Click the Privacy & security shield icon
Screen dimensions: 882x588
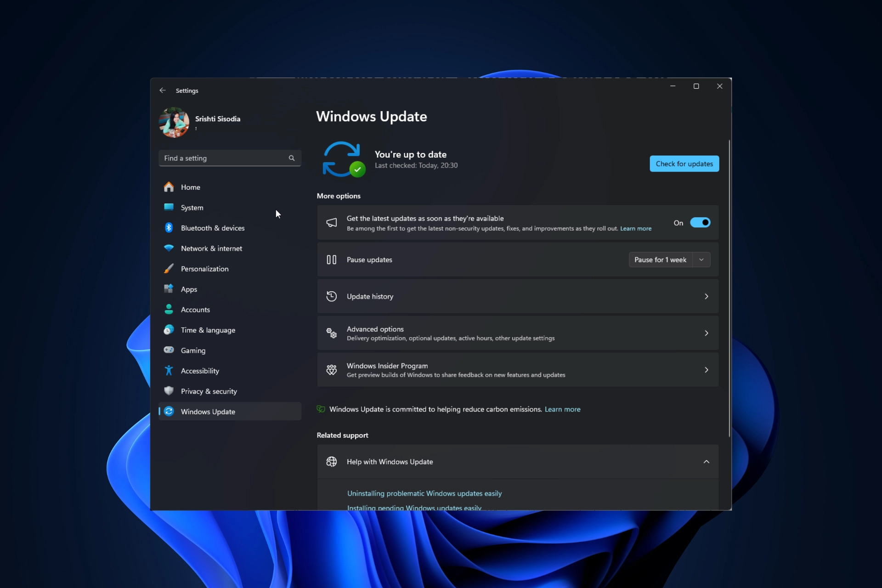coord(169,391)
